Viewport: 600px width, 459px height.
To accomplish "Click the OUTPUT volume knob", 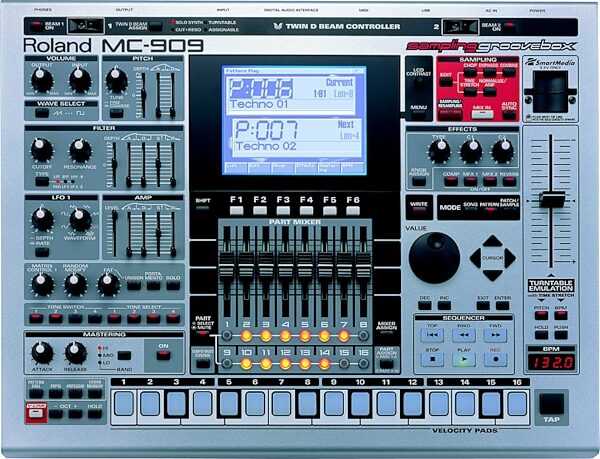I will coord(42,81).
